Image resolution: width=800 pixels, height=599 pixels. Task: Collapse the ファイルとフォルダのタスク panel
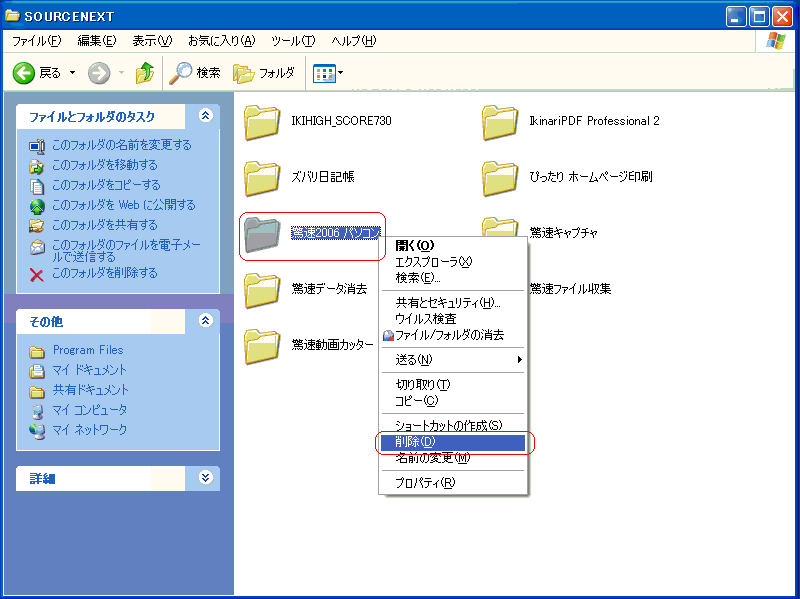206,116
